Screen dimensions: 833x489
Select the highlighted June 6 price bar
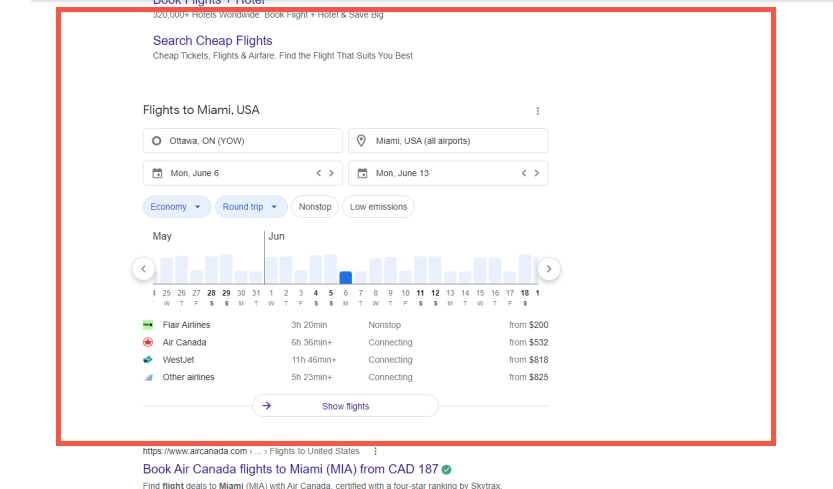(346, 277)
